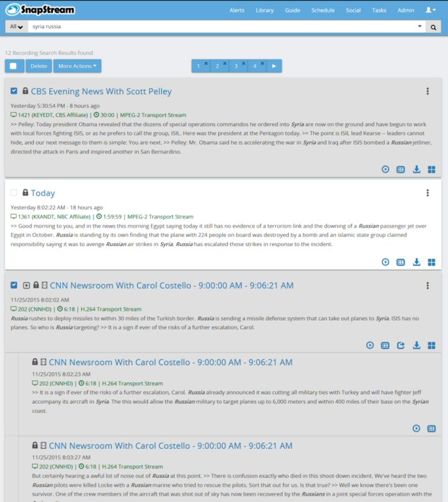Play the Today recording

click(x=385, y=262)
